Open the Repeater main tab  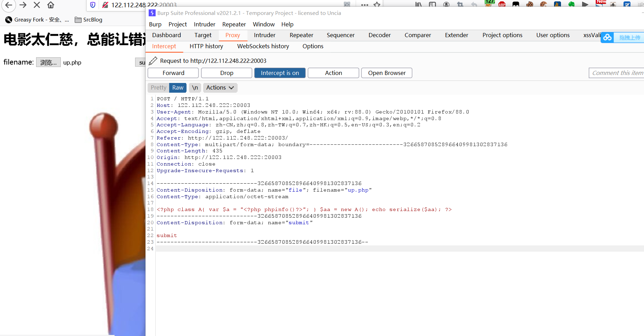(x=301, y=35)
